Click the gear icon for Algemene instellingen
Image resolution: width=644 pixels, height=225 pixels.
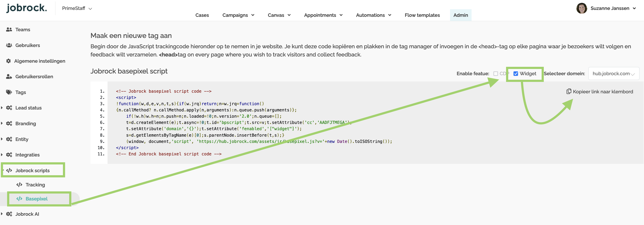click(x=8, y=61)
